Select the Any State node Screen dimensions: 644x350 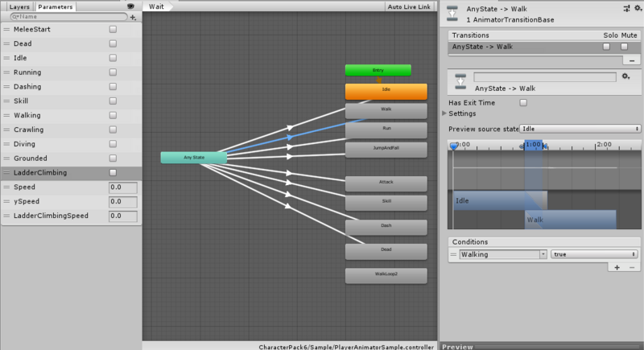pyautogui.click(x=194, y=158)
